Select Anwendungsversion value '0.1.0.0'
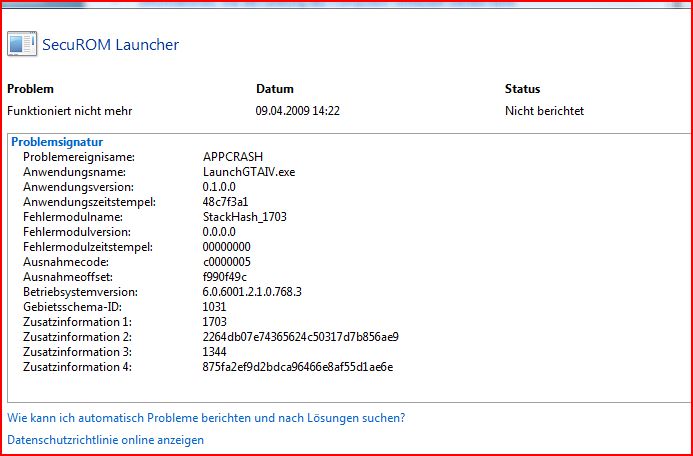This screenshot has width=693, height=456. [219, 187]
